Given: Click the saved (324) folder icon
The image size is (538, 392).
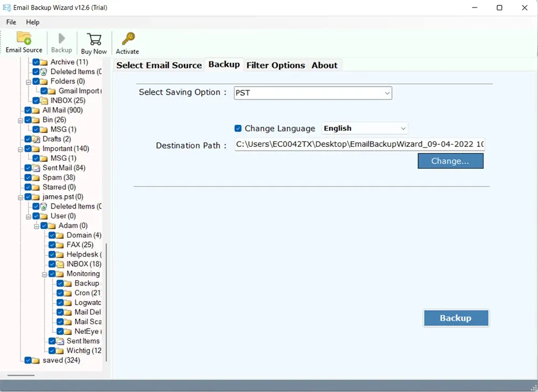Looking at the screenshot, I should 36,360.
